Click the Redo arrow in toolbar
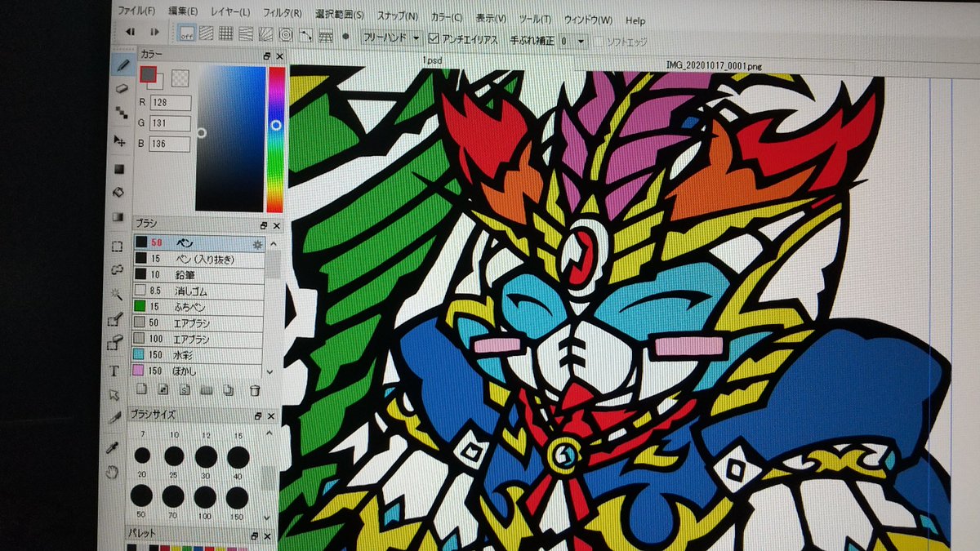The height and width of the screenshot is (551, 980). tap(154, 32)
